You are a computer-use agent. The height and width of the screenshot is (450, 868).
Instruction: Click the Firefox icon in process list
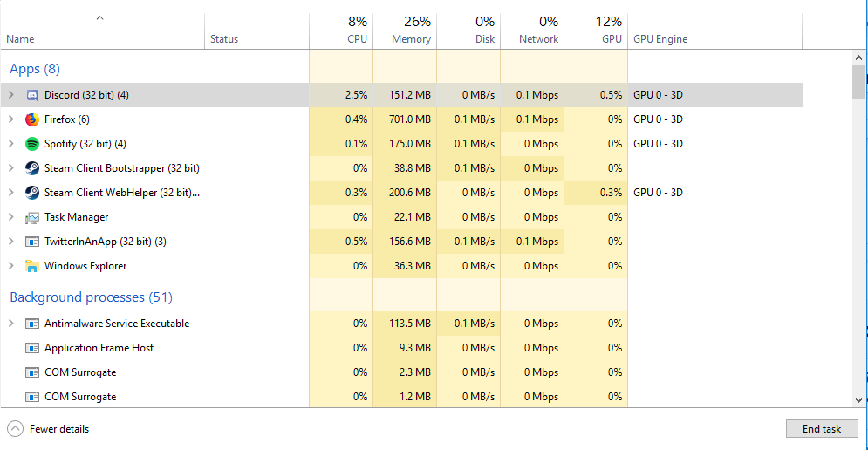(x=32, y=119)
